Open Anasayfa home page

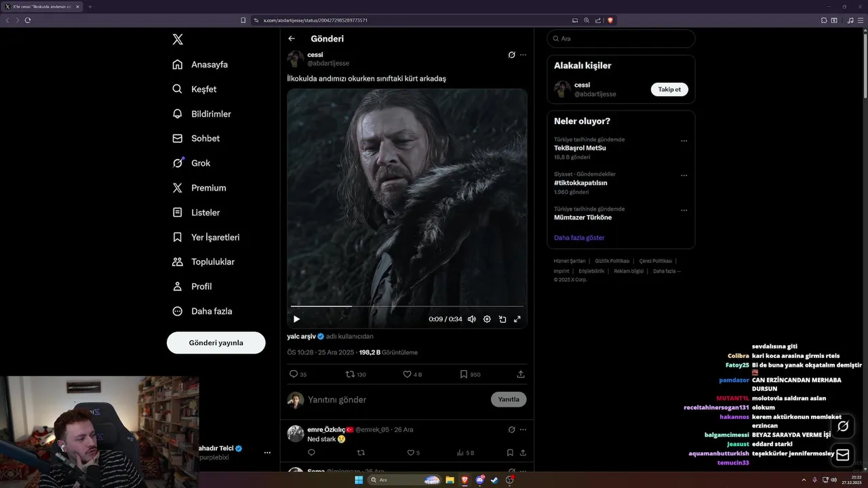point(200,64)
